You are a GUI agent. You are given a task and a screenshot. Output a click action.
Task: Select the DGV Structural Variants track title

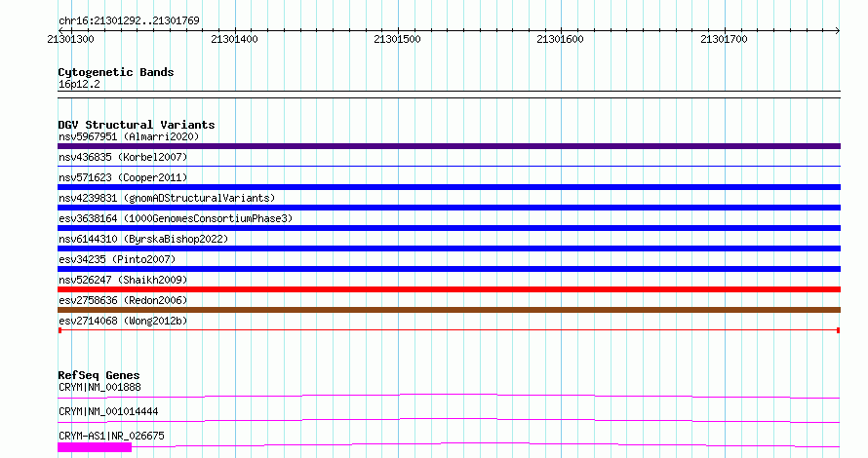[137, 125]
